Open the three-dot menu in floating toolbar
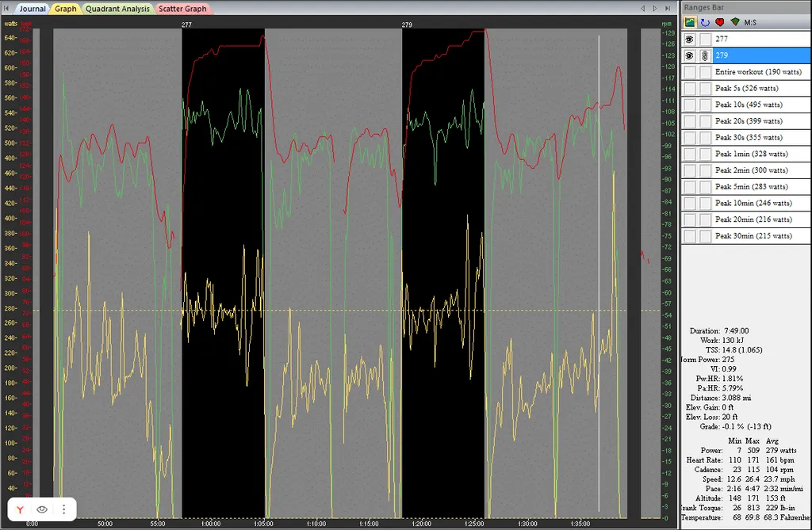The height and width of the screenshot is (530, 812). [x=63, y=509]
